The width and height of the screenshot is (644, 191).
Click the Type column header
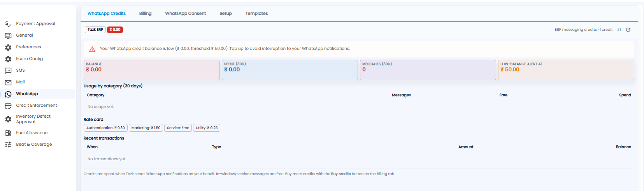(217, 147)
